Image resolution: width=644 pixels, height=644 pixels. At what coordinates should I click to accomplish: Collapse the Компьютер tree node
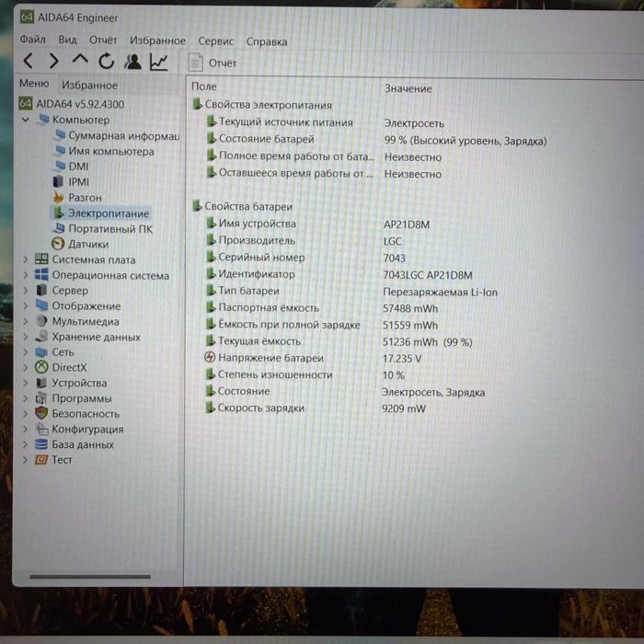click(26, 120)
